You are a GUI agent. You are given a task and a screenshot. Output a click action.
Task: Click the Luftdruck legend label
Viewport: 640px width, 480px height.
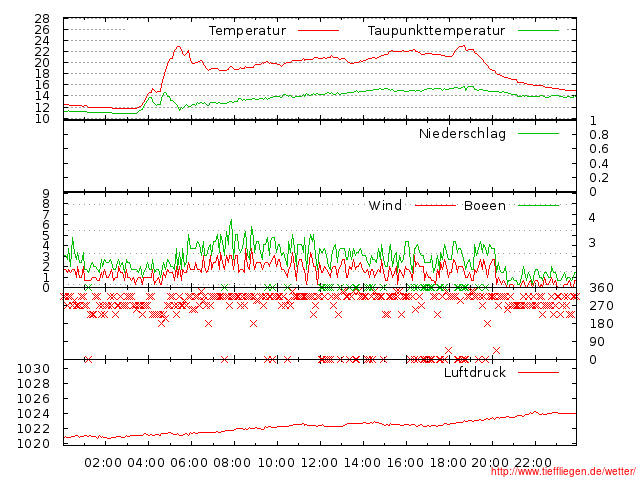point(475,372)
